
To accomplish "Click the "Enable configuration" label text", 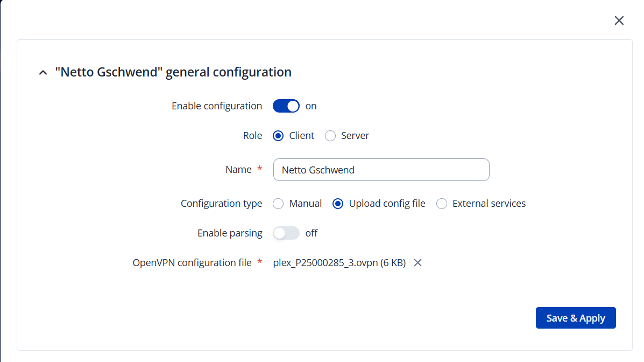I will point(217,106).
